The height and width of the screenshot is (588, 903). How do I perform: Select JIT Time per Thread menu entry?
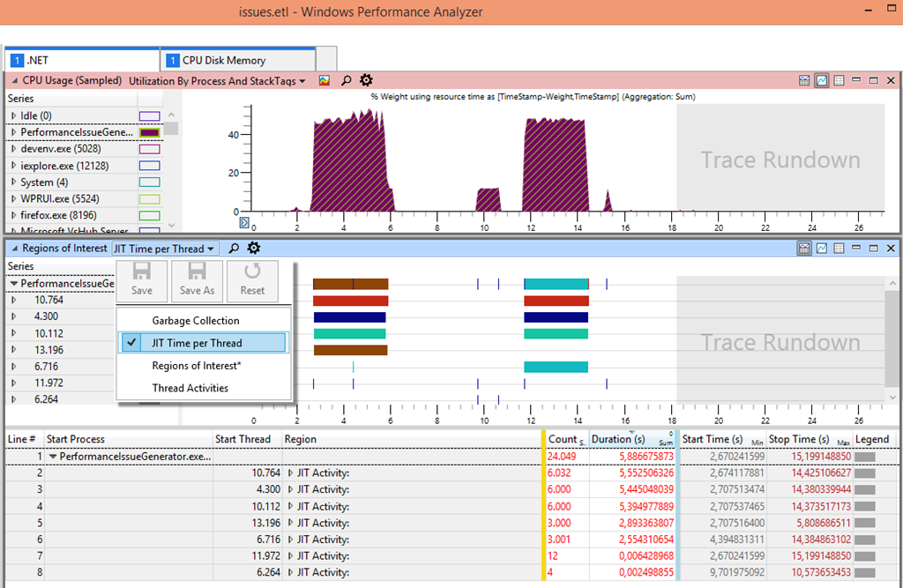[204, 343]
